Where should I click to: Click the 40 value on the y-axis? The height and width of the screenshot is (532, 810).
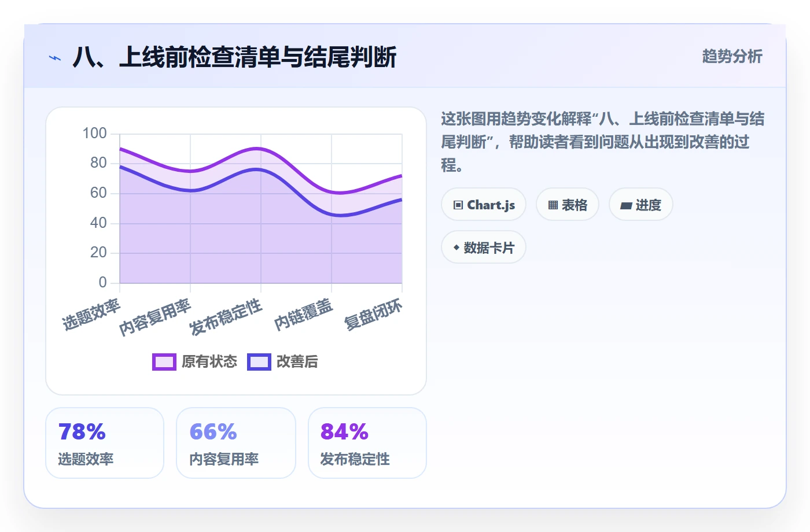(99, 223)
